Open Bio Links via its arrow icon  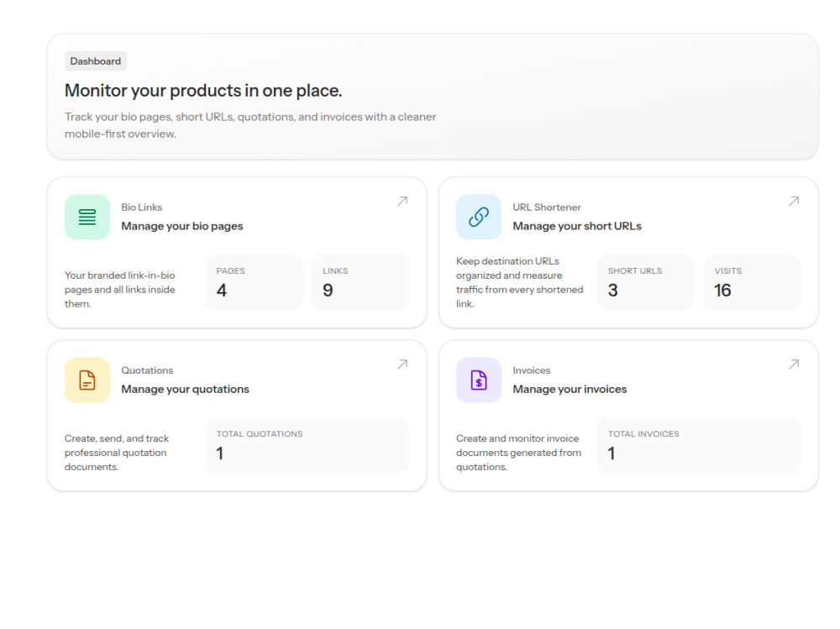[402, 202]
